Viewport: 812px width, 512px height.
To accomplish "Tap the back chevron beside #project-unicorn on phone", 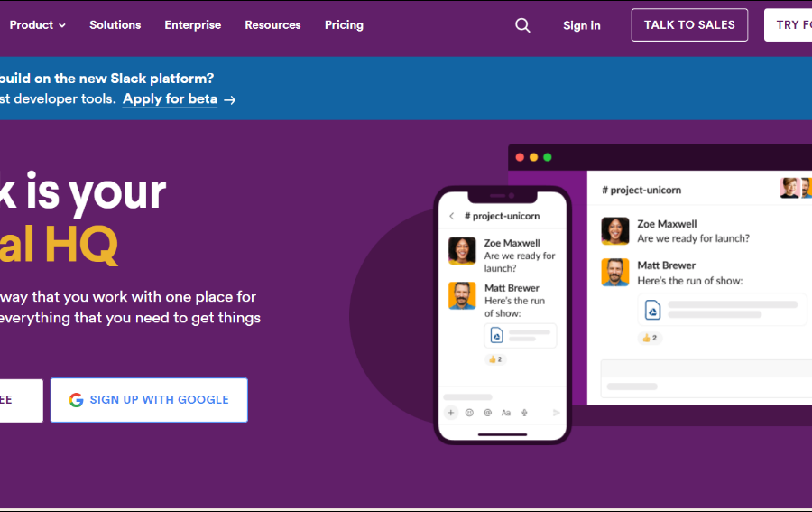I will (x=452, y=216).
